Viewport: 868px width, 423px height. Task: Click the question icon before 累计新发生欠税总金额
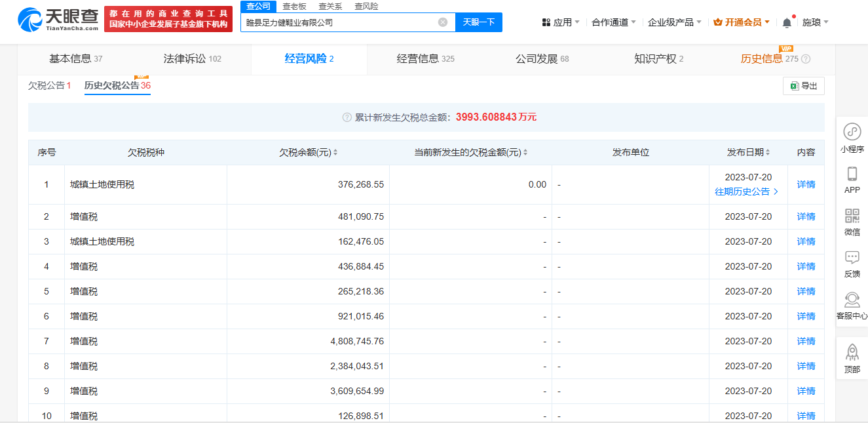347,117
